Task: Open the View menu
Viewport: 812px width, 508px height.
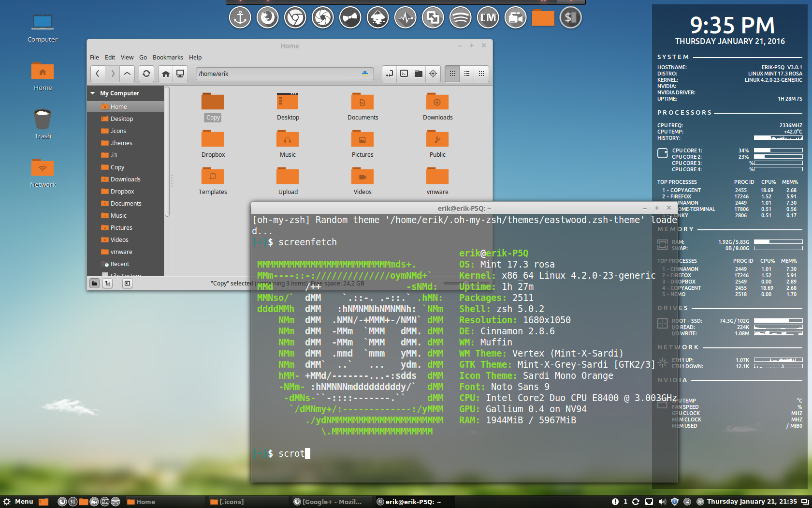Action: tap(127, 57)
